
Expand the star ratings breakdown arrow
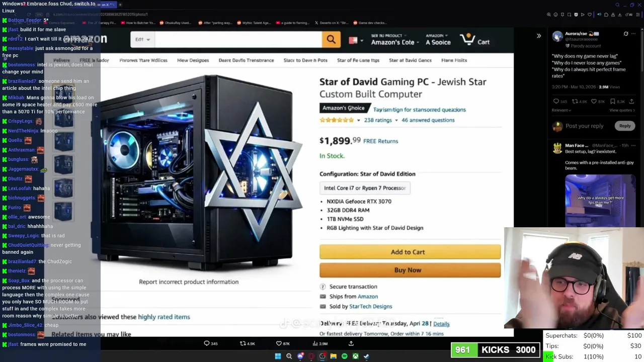358,120
